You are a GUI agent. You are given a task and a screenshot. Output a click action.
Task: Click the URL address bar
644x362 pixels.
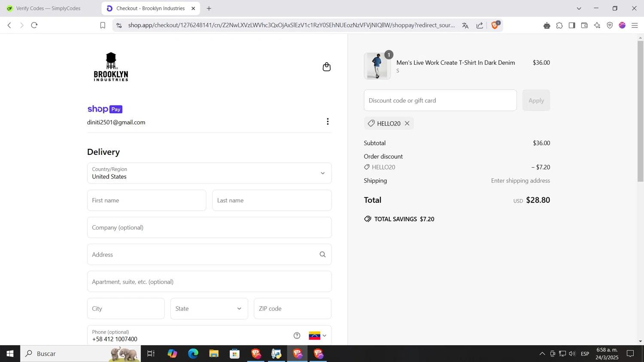pyautogui.click(x=292, y=25)
